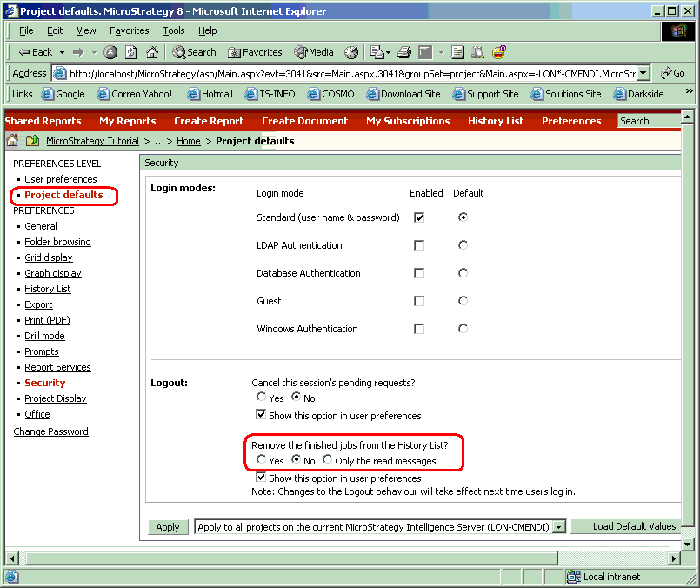Image resolution: width=700 pixels, height=588 pixels.
Task: Open the Edit button dropdown arrow
Action: click(x=441, y=52)
